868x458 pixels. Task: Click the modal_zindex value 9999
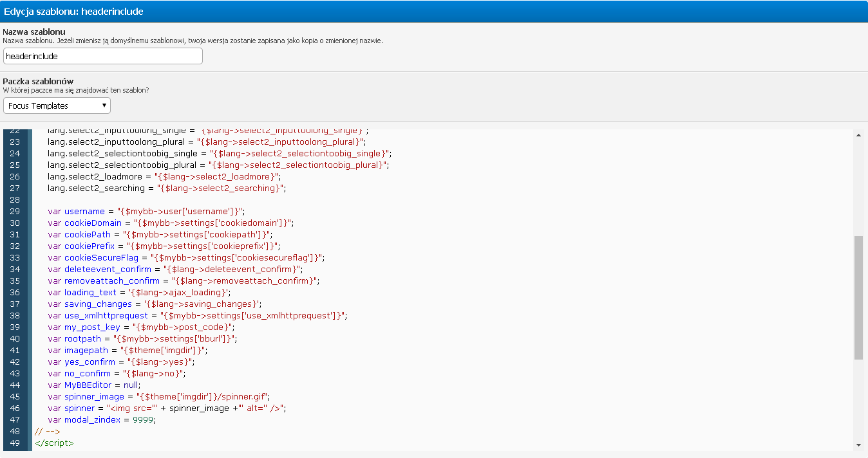tap(144, 419)
